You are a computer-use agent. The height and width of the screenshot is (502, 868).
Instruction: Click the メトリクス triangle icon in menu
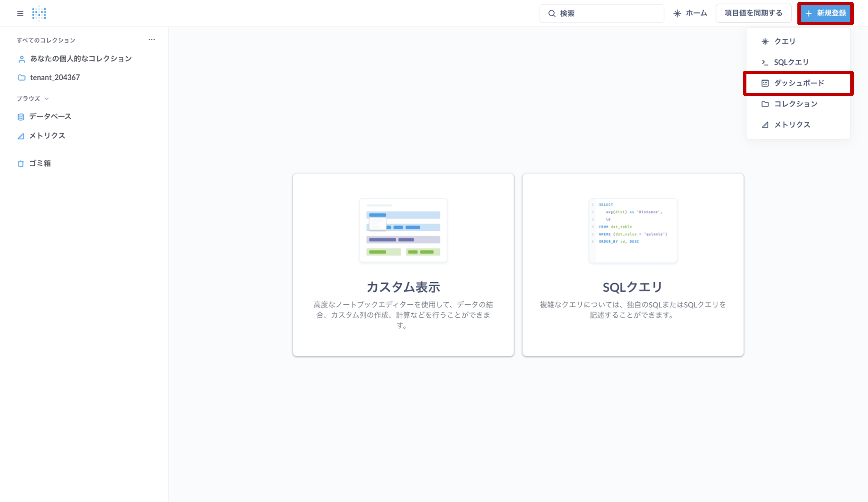765,125
